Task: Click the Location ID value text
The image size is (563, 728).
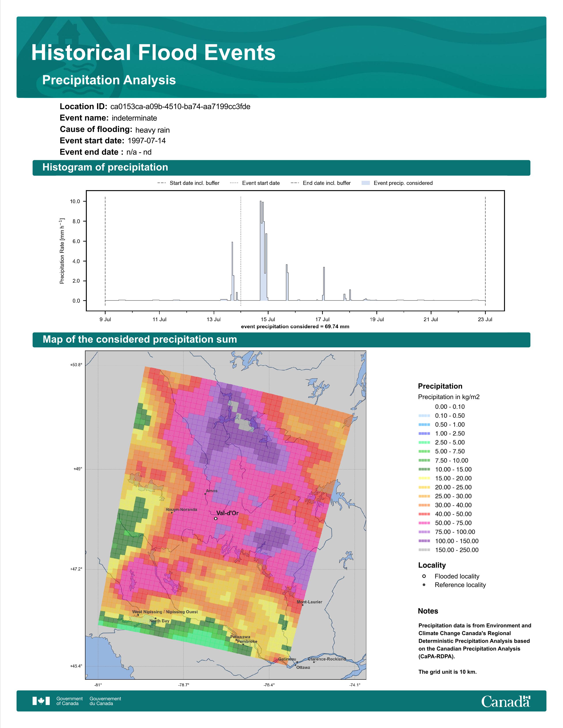Action: click(x=180, y=107)
